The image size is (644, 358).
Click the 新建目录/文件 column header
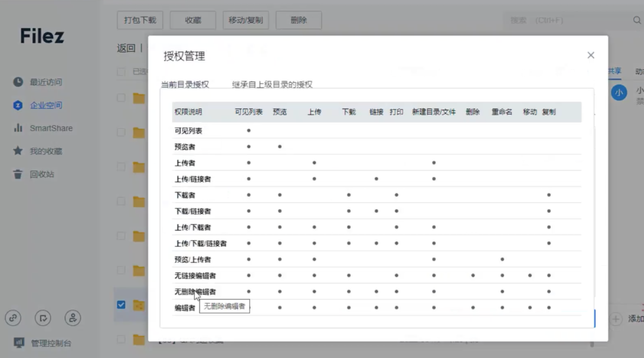(x=434, y=112)
